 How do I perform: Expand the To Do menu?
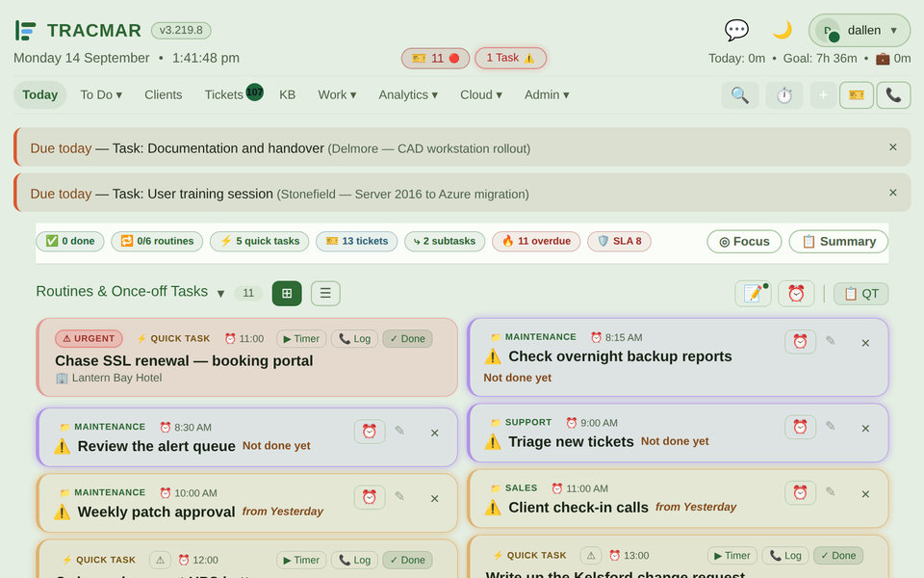pyautogui.click(x=101, y=95)
